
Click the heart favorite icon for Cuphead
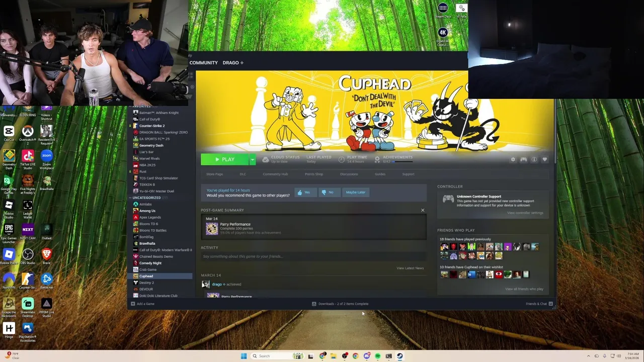point(544,159)
